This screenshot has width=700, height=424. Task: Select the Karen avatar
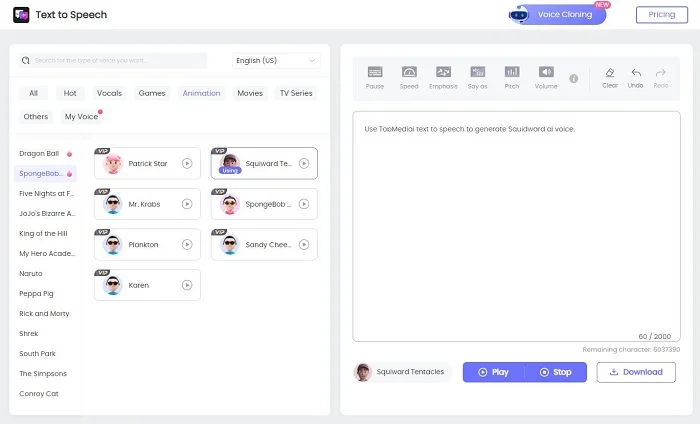112,285
